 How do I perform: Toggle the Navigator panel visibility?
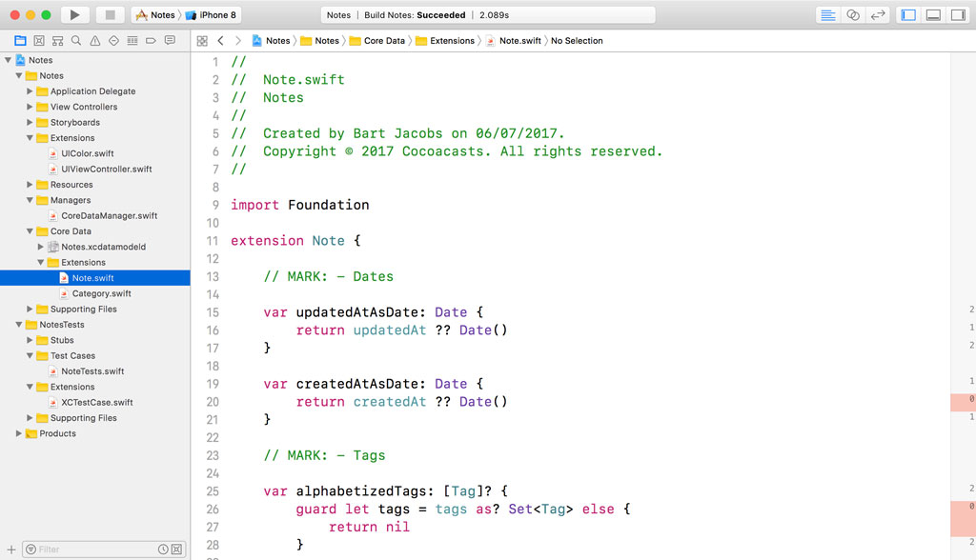(x=906, y=13)
